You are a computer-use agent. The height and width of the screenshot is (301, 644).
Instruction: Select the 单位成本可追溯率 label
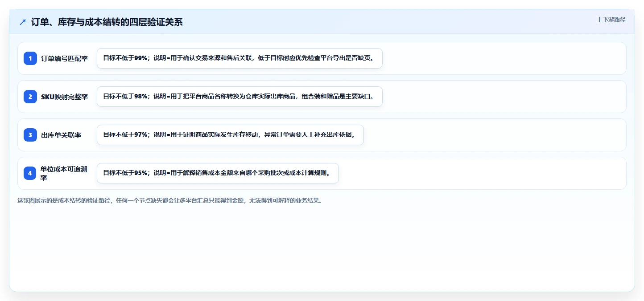point(64,173)
